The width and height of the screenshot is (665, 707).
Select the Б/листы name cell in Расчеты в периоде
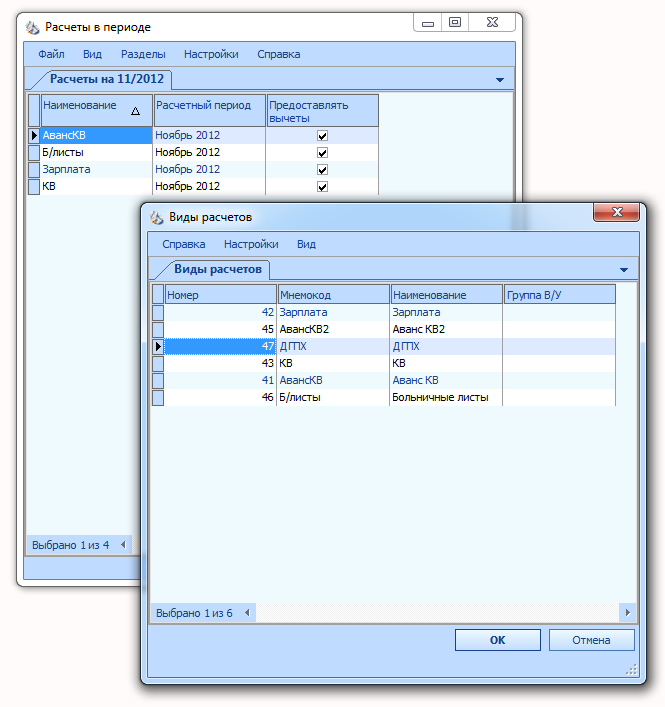click(96, 152)
